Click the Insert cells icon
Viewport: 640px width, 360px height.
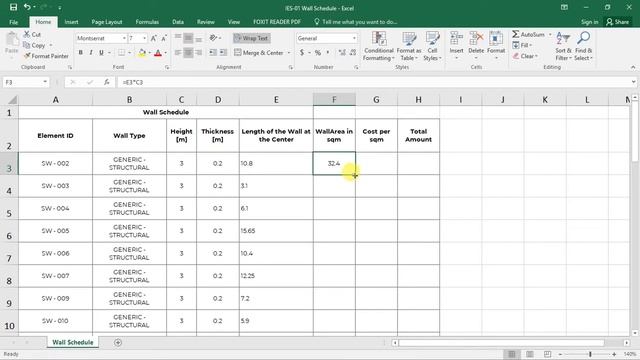point(456,38)
